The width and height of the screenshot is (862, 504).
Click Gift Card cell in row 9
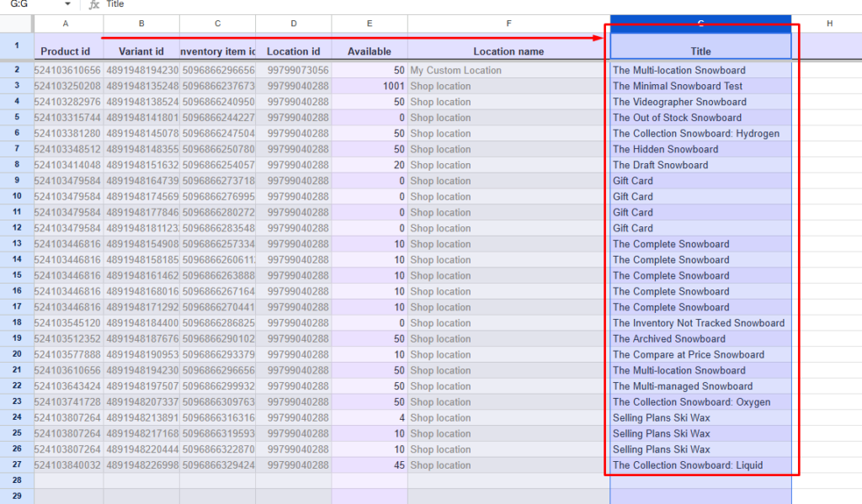701,181
